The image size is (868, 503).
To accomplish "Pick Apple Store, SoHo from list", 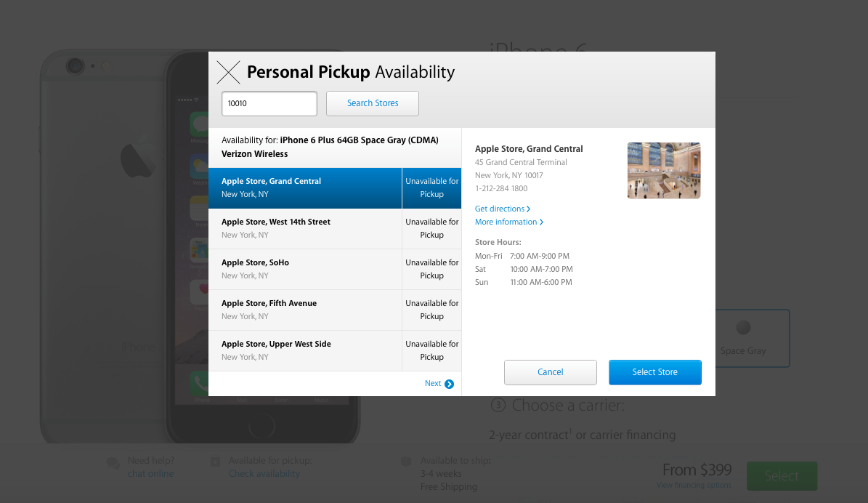I will pos(305,270).
